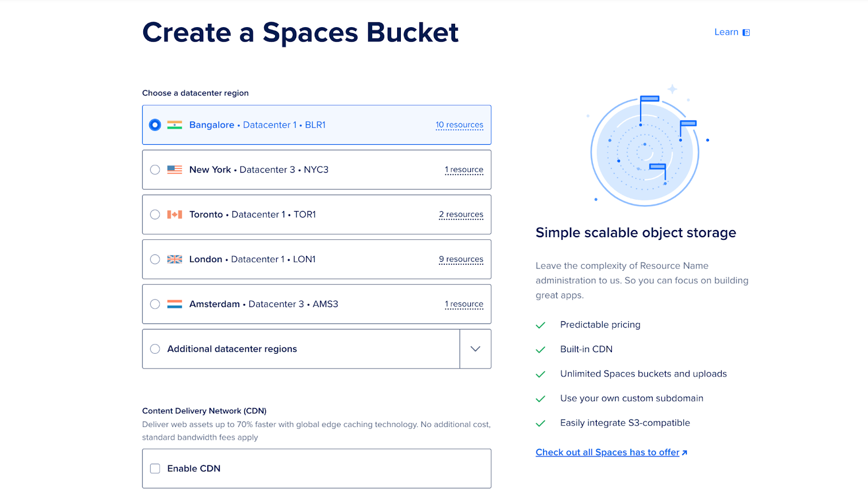Viewport: 868px width, 497px height.
Task: Click Toronto's 2 resources link
Action: (x=461, y=215)
